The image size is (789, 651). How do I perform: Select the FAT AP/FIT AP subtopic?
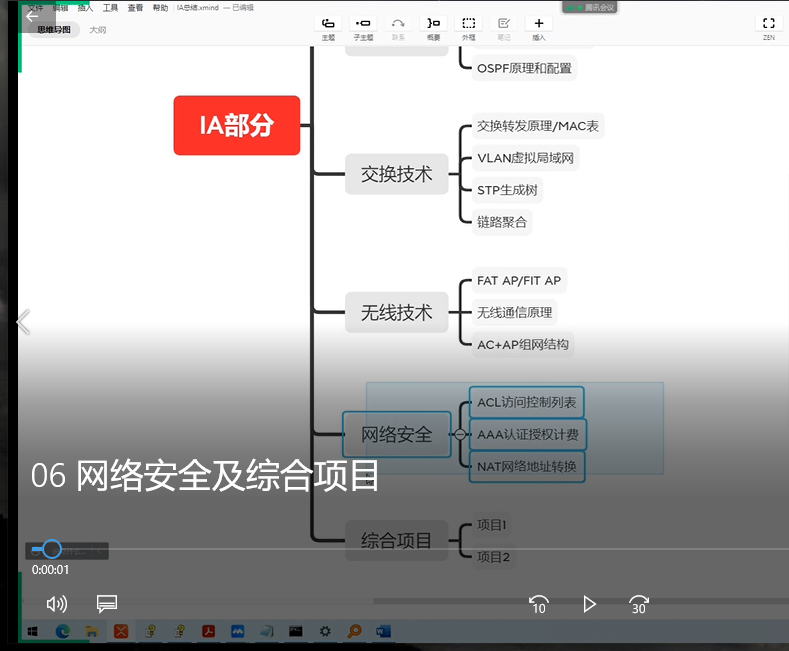pyautogui.click(x=519, y=280)
